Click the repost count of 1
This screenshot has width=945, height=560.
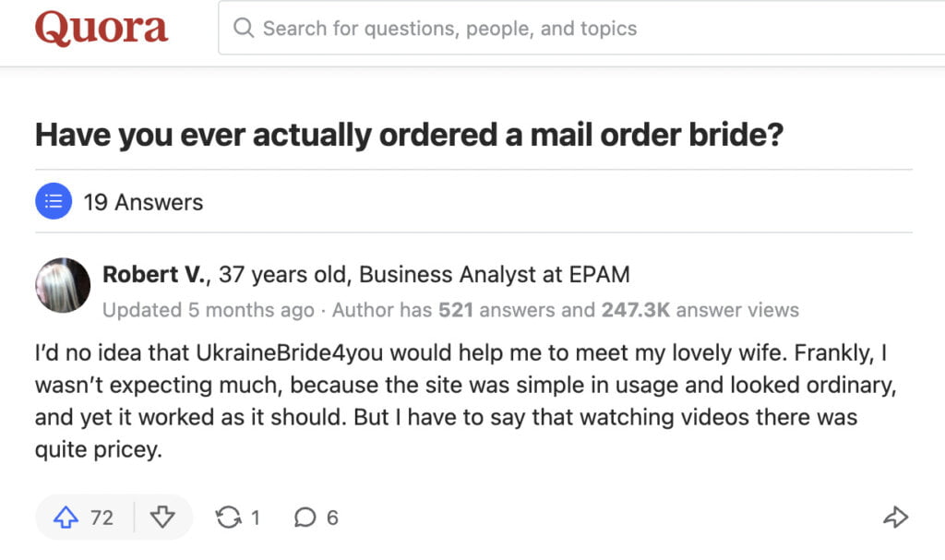pos(257,518)
